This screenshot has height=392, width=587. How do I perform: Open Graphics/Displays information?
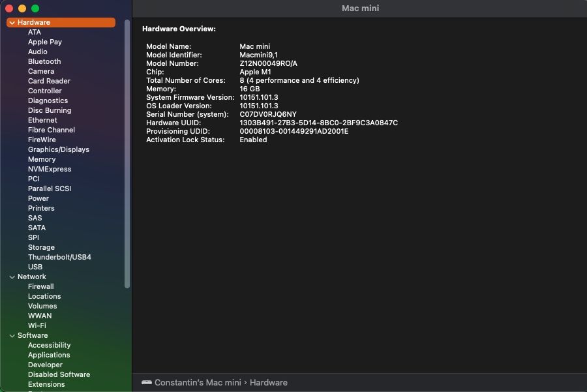coord(59,149)
